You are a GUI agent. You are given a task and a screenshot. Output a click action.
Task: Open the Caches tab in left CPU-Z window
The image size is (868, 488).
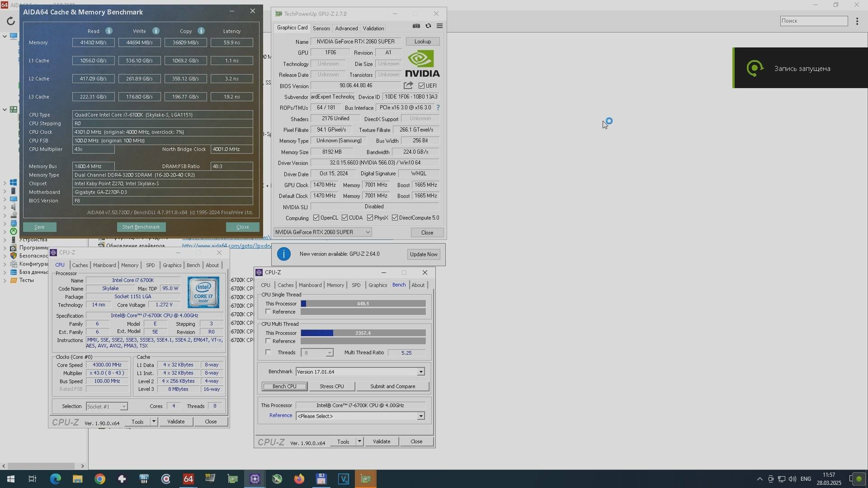point(80,265)
